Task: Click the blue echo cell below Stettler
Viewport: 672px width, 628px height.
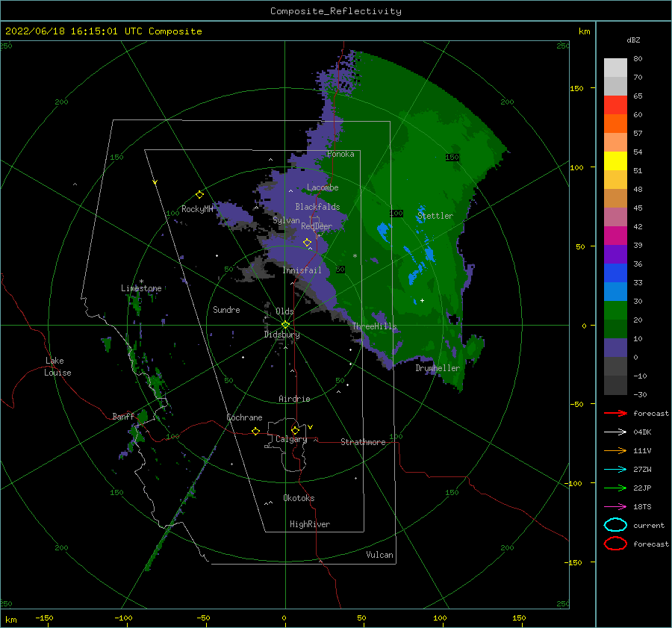Action: (x=429, y=255)
